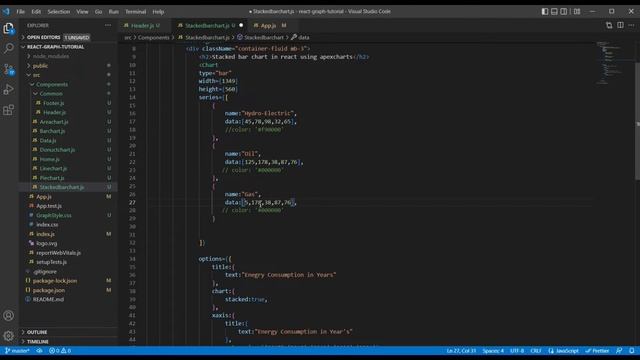The width and height of the screenshot is (640, 360).
Task: Click the split editor right icon
Action: click(620, 25)
